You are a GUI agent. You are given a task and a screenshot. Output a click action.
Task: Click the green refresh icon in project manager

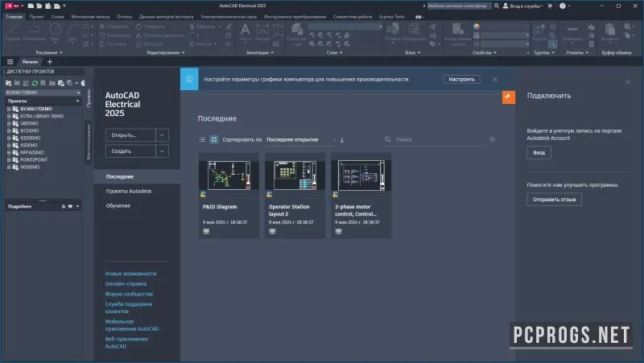click(x=35, y=83)
